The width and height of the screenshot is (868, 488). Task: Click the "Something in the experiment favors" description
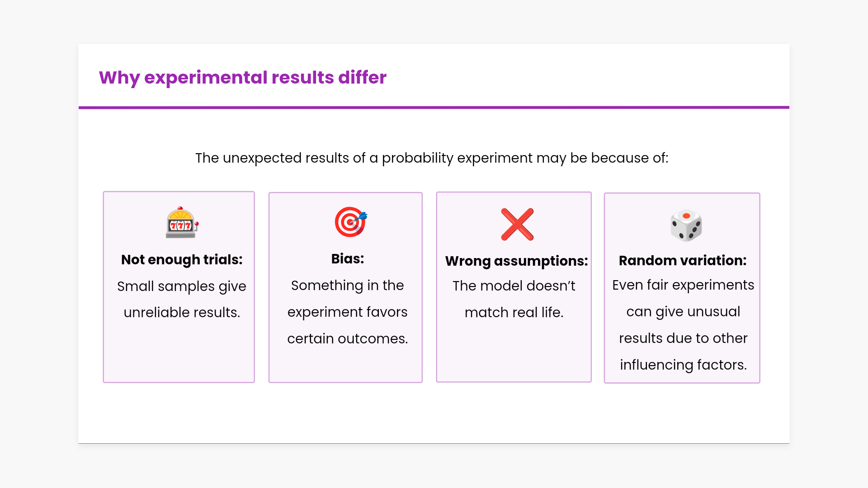pyautogui.click(x=347, y=299)
